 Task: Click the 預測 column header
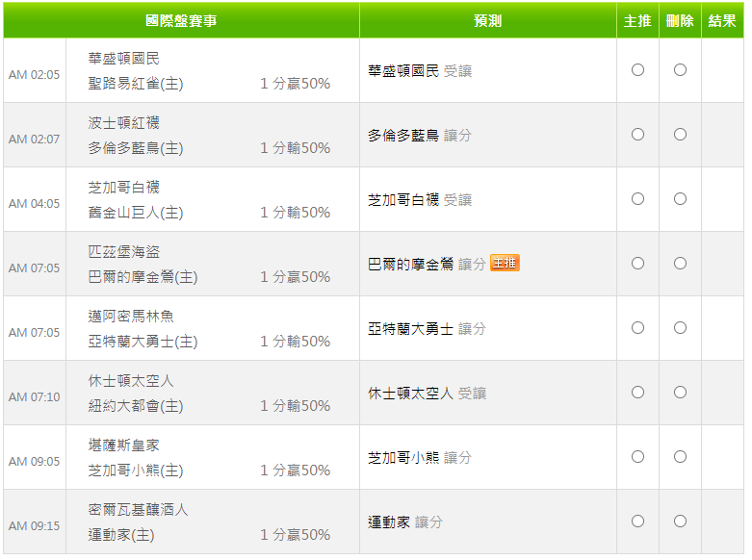coord(488,20)
